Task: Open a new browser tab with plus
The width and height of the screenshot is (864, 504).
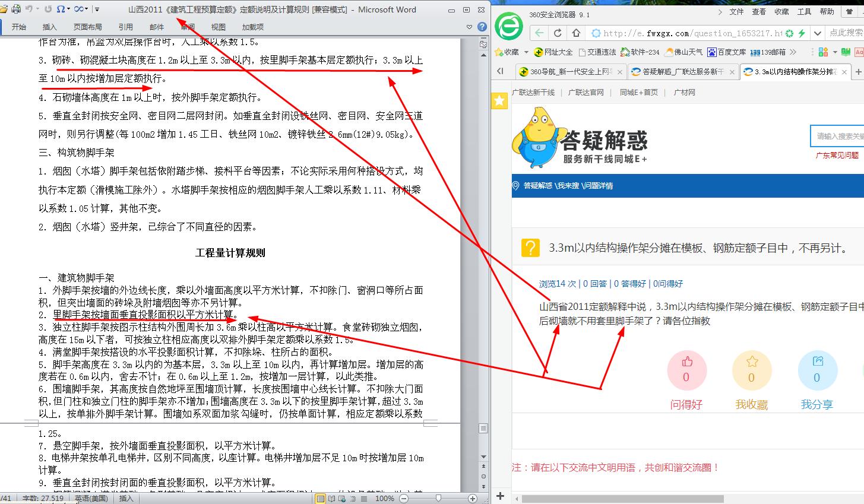Action: pyautogui.click(x=857, y=72)
